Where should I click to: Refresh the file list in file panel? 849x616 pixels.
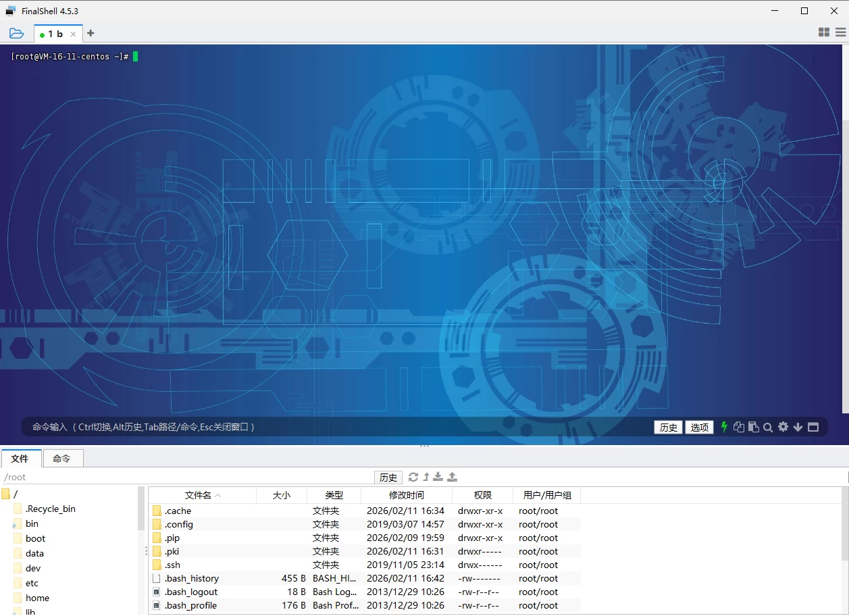[x=413, y=477]
